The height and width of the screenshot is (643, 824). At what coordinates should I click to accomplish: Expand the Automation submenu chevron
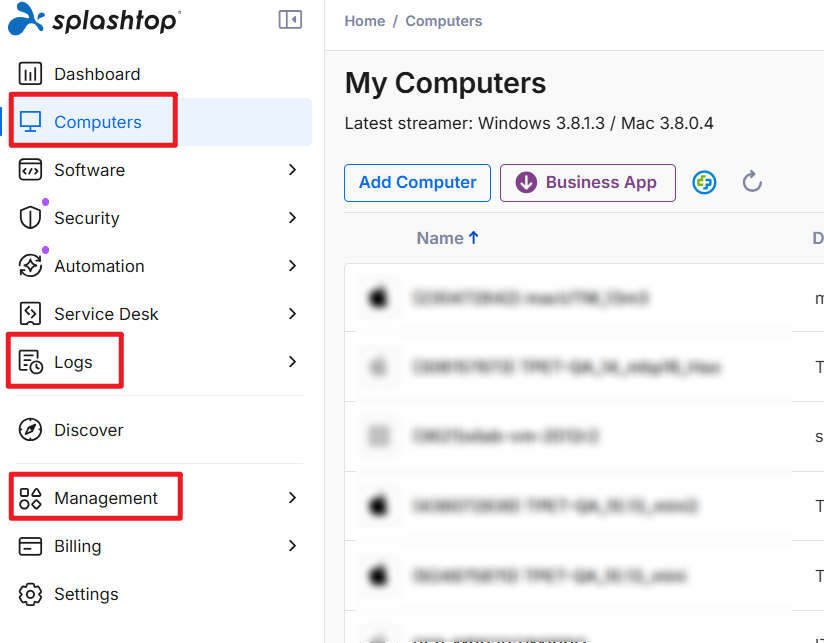coord(293,266)
